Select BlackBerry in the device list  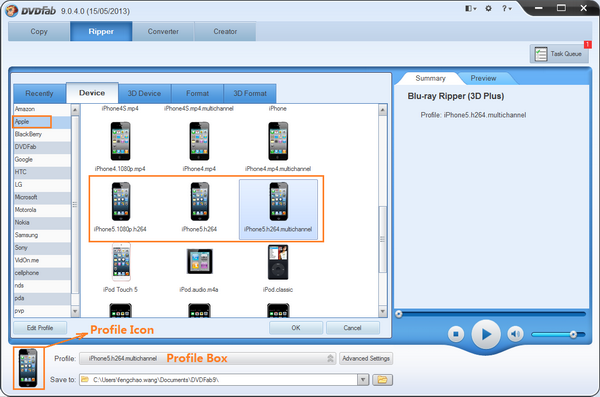42,134
